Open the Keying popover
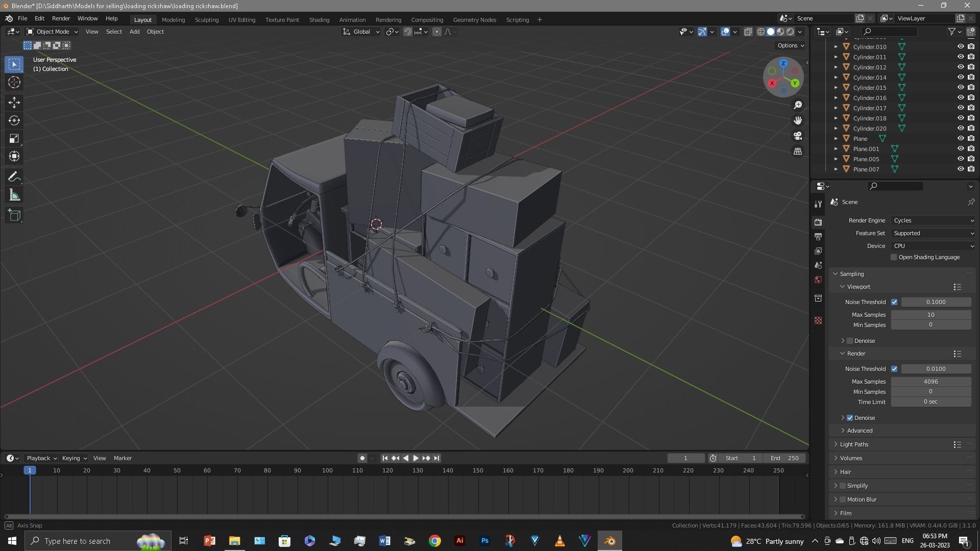 pyautogui.click(x=74, y=458)
